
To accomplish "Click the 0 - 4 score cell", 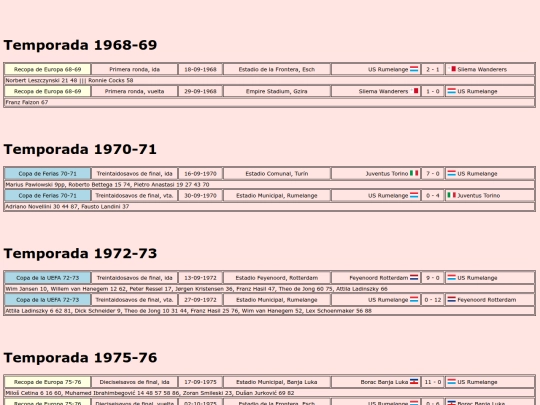I will (433, 196).
